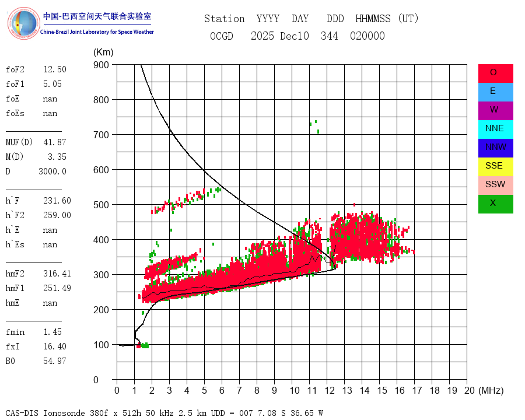Screen dimensions: 525x420
Task: Click the (MHz) horizontal axis unit label
Action: click(x=491, y=390)
